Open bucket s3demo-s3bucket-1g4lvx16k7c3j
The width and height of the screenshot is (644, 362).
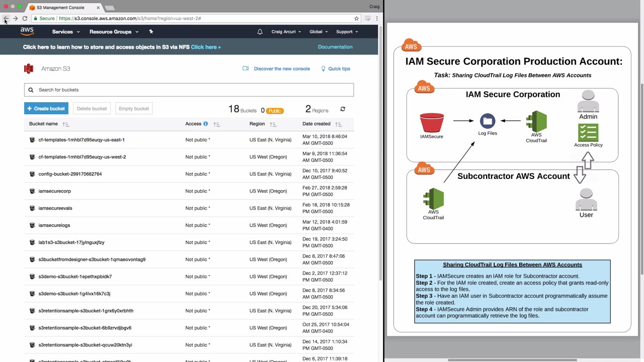pos(74,294)
